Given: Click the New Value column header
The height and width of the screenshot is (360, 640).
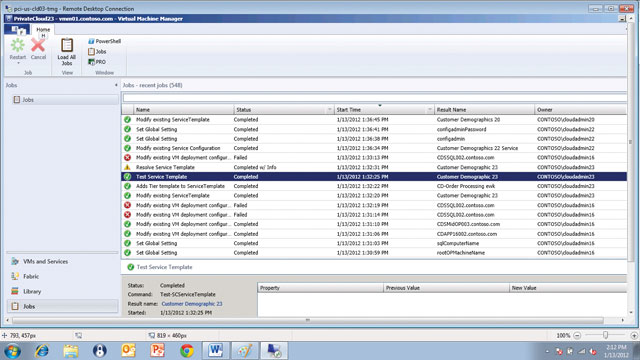Looking at the screenshot, I should (x=568, y=288).
